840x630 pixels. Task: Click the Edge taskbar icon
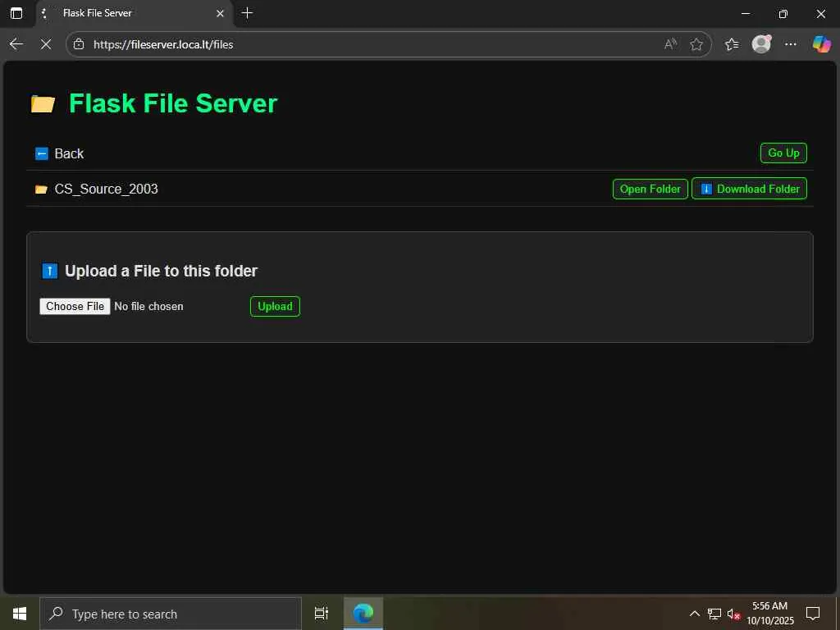coord(363,614)
